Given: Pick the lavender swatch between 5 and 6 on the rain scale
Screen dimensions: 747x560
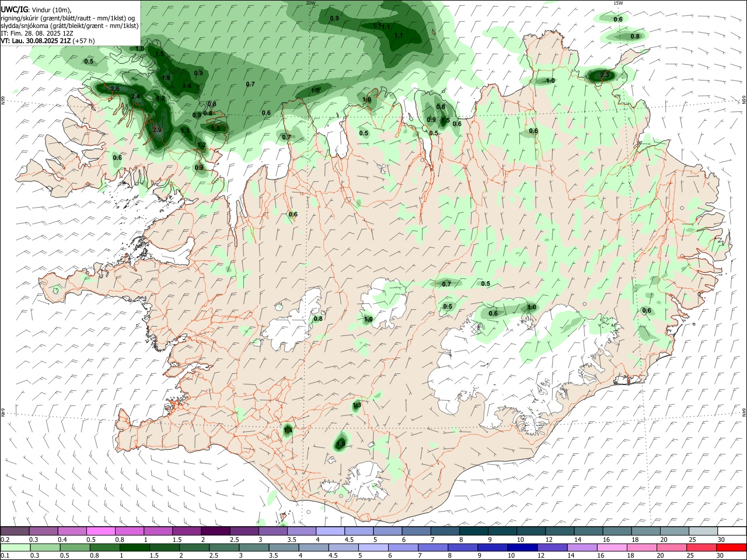Looking at the screenshot, I should click(372, 548).
